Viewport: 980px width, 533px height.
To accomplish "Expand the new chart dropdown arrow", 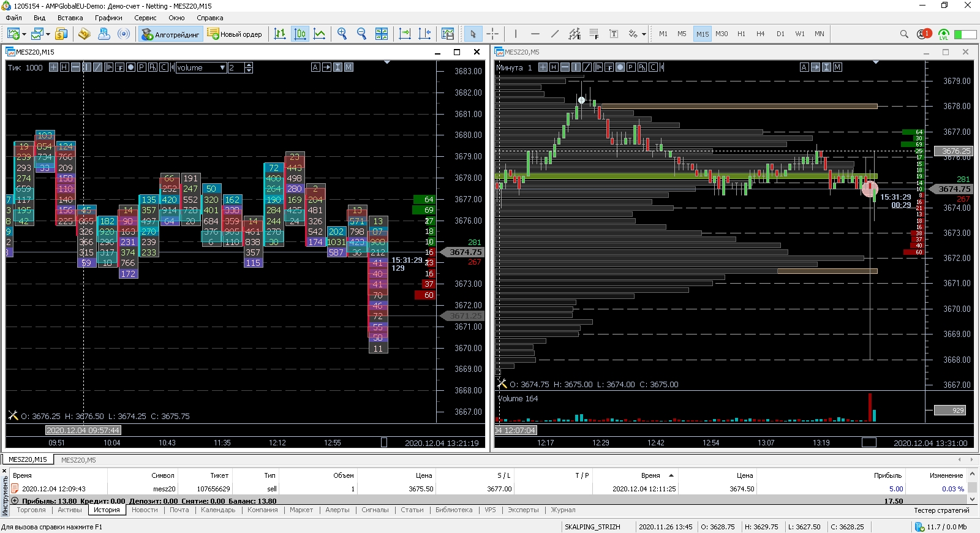I will click(x=24, y=34).
